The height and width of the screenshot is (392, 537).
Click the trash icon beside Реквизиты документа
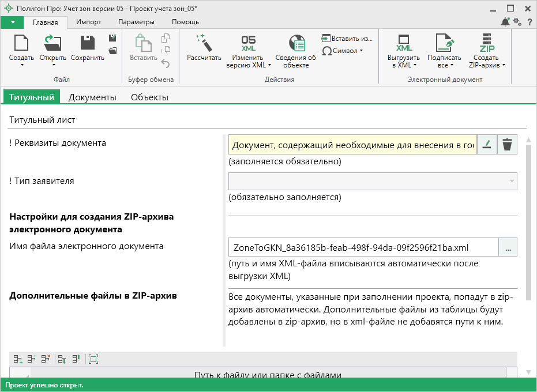(x=507, y=145)
